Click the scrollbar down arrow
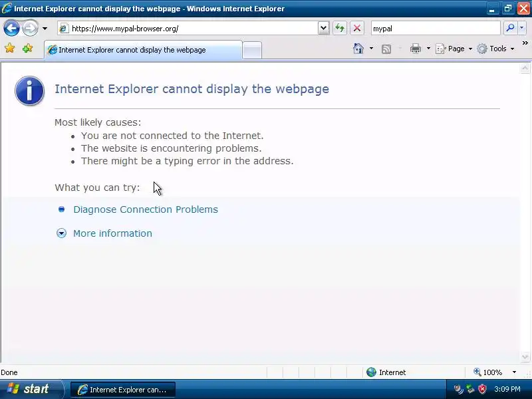This screenshot has height=399, width=532. pos(525,356)
